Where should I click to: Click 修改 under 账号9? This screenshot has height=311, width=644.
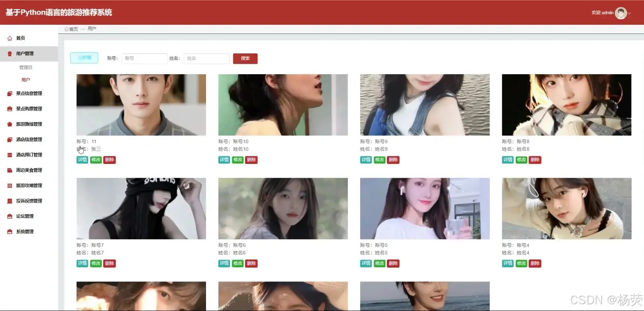(379, 160)
